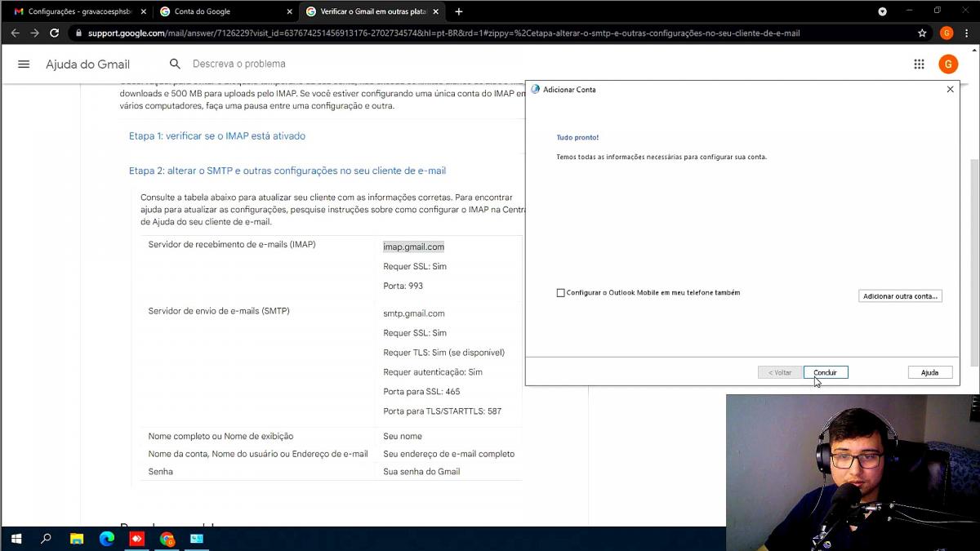Click the Seu nome table cell
Viewport: 980px width, 551px height.
pyautogui.click(x=403, y=436)
